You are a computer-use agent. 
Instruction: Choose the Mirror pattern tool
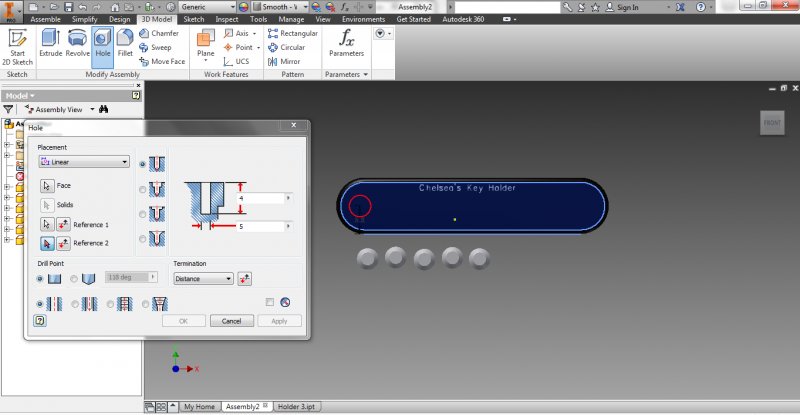pos(285,61)
